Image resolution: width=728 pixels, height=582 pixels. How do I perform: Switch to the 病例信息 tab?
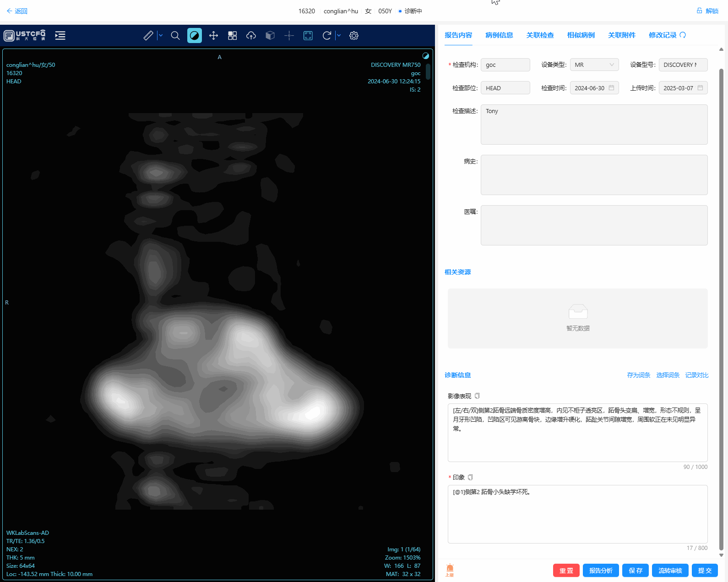point(499,35)
